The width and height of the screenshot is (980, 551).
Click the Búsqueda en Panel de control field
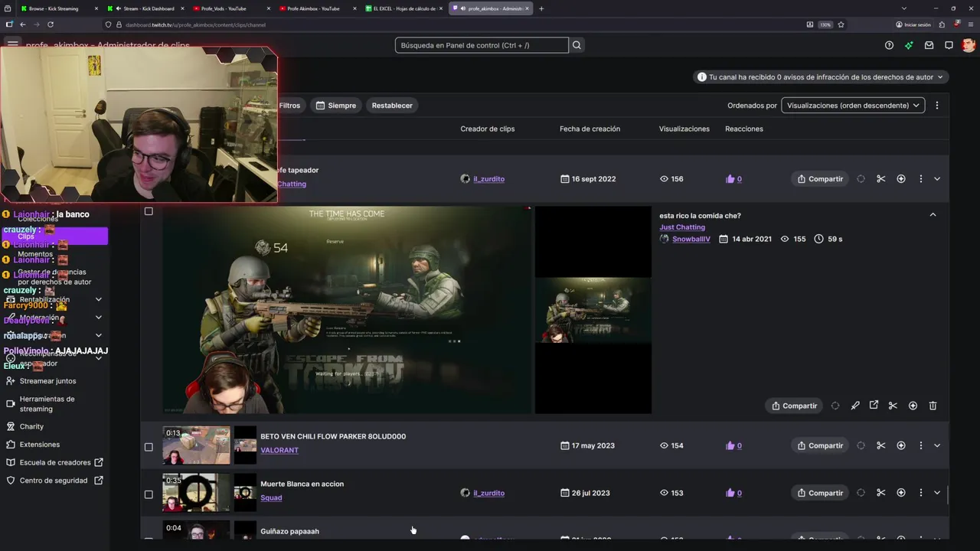point(482,45)
